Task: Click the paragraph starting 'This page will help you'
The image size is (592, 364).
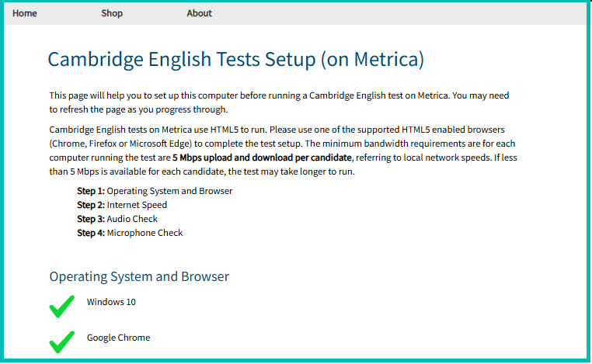Action: 279,102
